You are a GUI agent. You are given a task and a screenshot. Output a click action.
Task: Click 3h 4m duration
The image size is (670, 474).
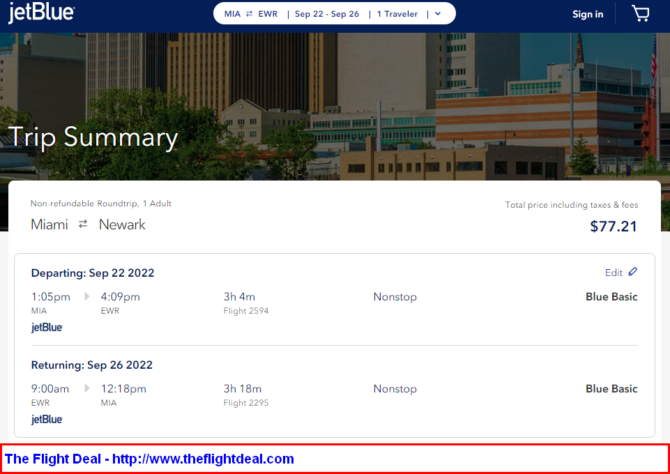(239, 297)
